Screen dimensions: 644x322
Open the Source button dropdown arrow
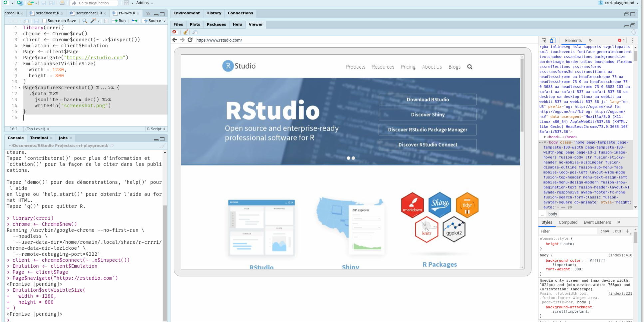click(164, 21)
